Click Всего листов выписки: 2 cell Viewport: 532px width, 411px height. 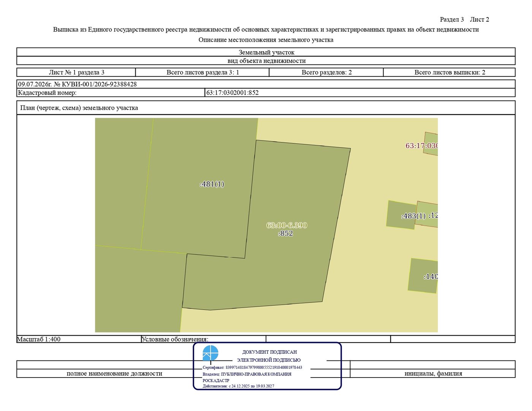450,72
